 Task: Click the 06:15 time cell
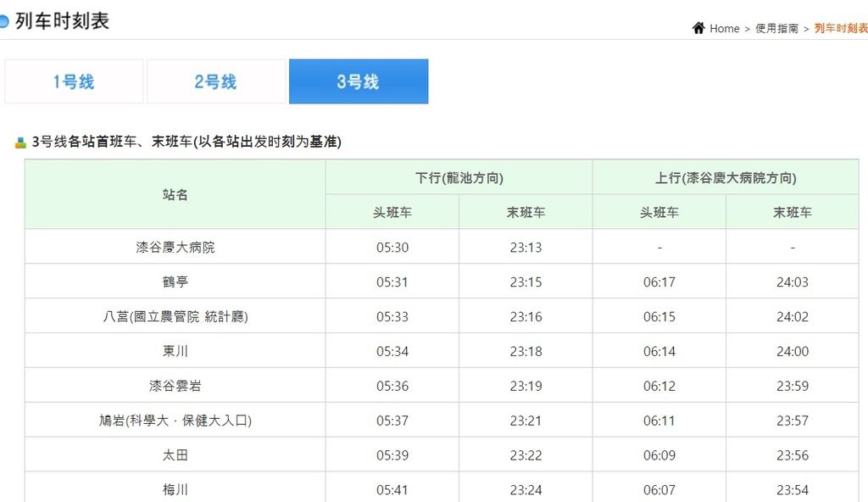click(x=659, y=316)
